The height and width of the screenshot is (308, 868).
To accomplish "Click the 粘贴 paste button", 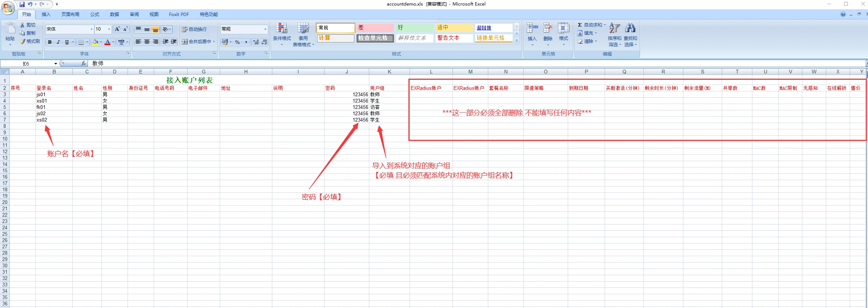I will pos(10,33).
